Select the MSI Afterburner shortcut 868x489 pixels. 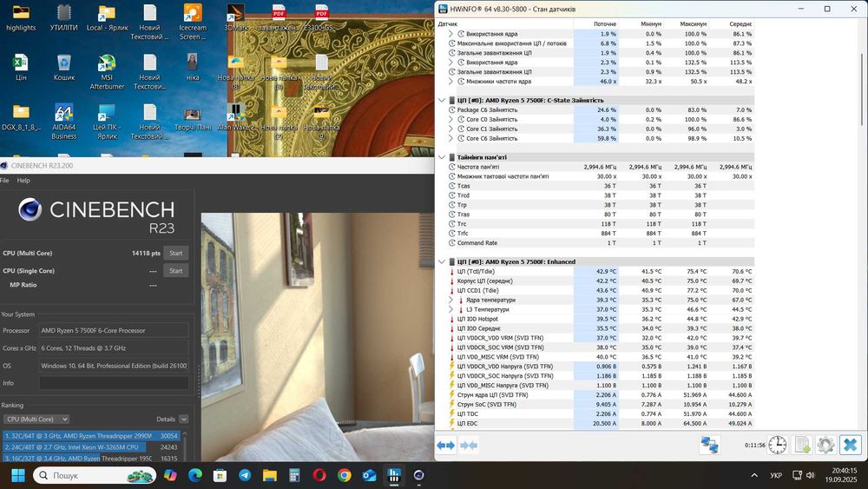(x=107, y=72)
